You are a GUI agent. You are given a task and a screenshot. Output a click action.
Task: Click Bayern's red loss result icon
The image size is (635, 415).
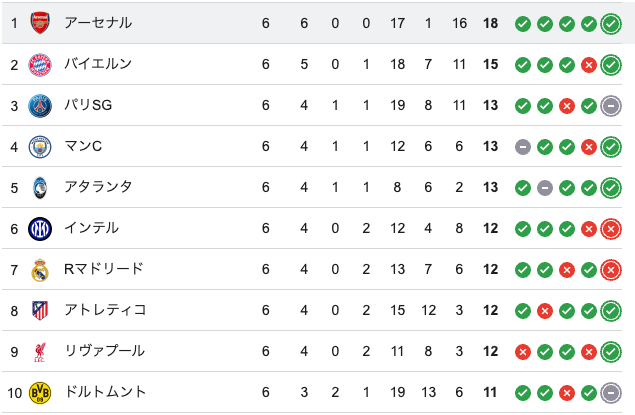[589, 64]
